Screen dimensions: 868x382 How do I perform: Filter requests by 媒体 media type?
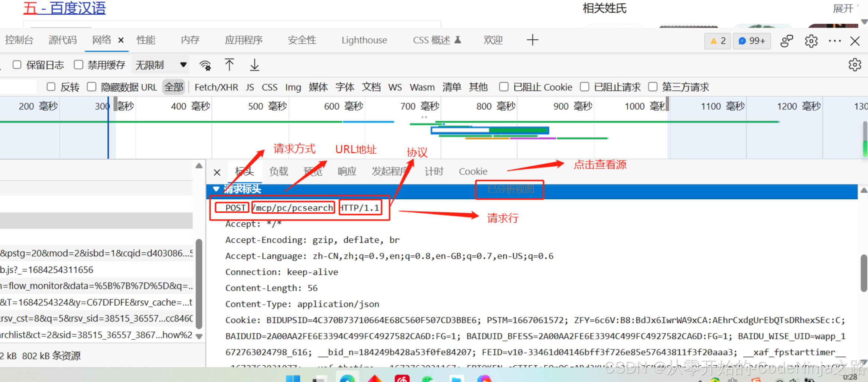318,87
